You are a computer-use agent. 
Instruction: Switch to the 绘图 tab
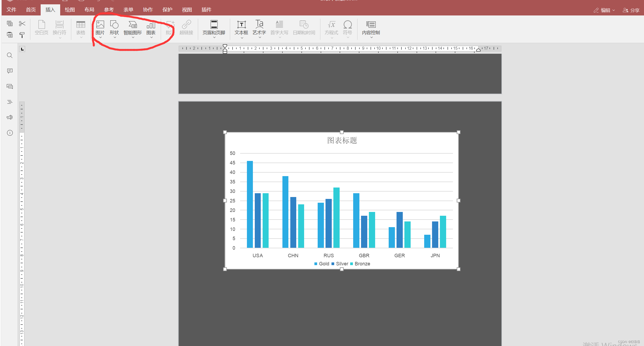click(x=70, y=10)
